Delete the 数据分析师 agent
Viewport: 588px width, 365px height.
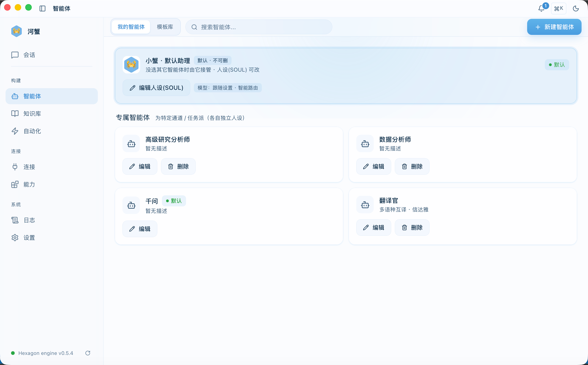[x=412, y=166]
